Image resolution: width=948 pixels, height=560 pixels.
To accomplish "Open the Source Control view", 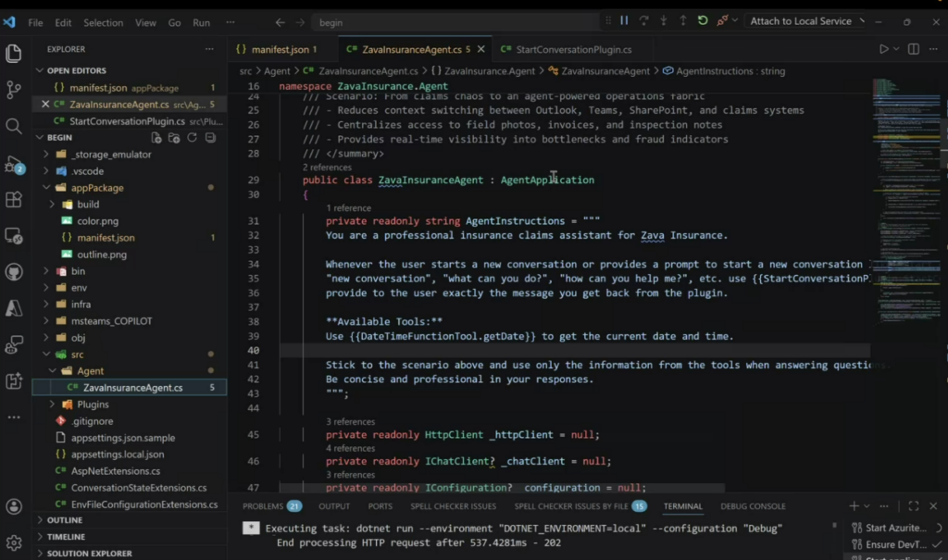I will pos(14,90).
